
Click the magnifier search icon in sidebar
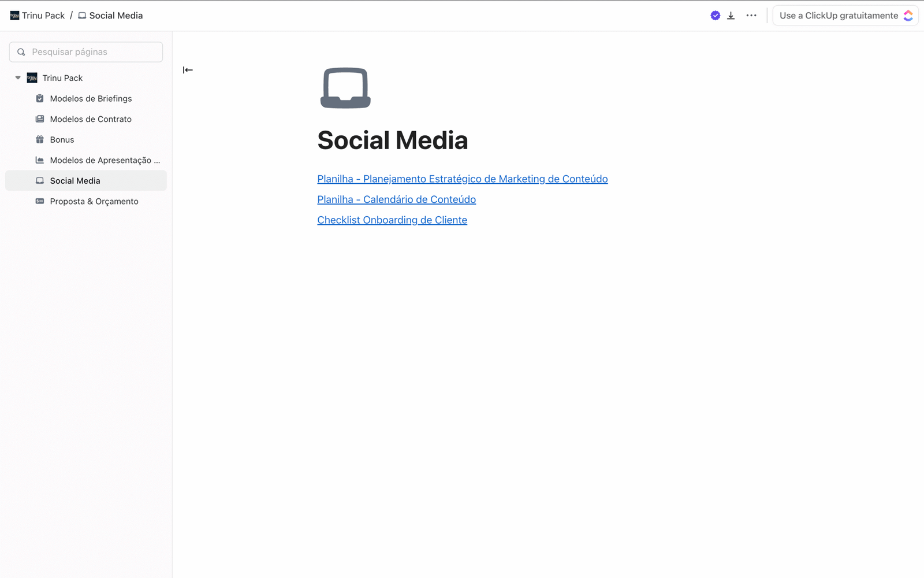click(21, 52)
